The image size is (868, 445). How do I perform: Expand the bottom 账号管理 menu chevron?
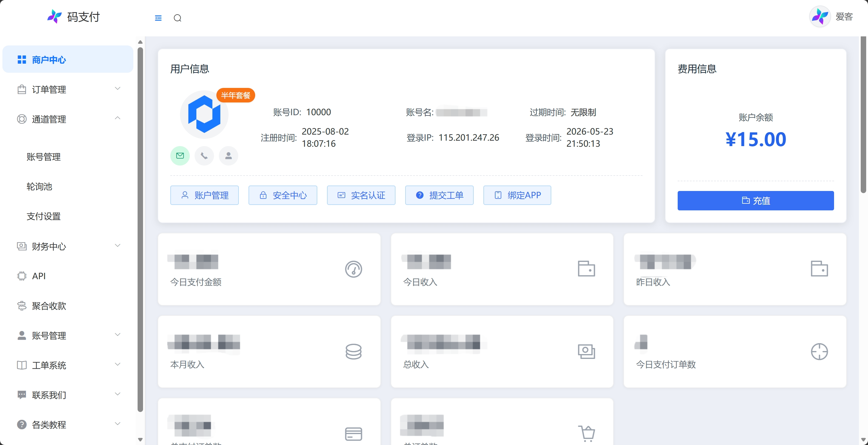tap(118, 335)
